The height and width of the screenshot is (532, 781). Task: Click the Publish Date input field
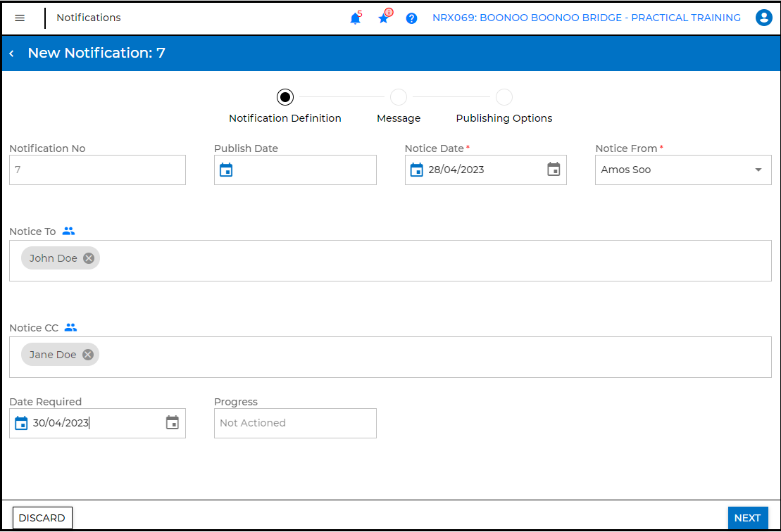295,170
